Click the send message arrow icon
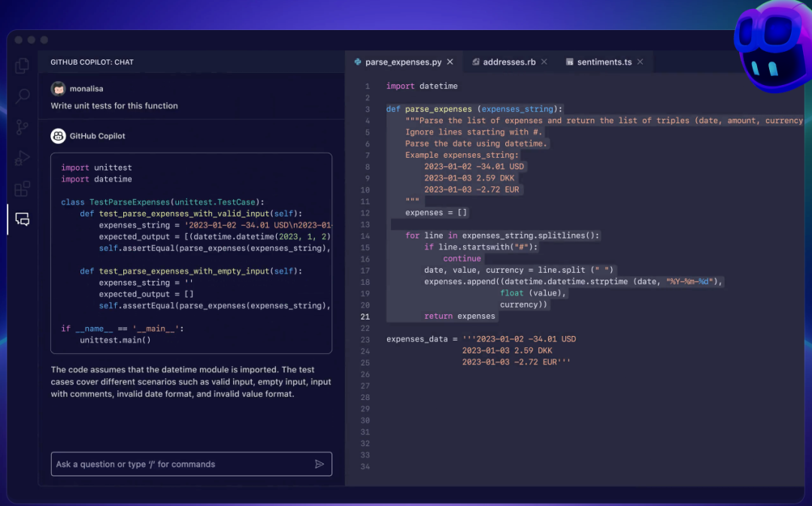This screenshot has height=506, width=812. pyautogui.click(x=320, y=464)
